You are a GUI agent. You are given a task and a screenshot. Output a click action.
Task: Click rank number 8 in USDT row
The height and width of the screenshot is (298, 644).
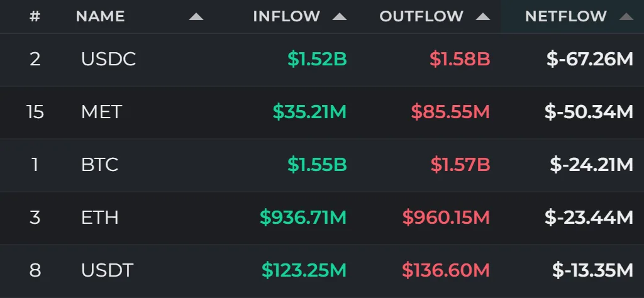35,270
